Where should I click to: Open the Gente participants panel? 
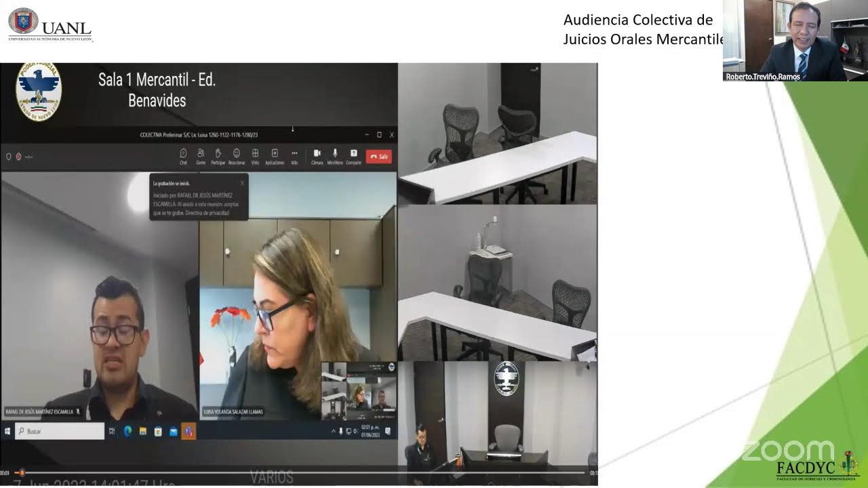201,156
